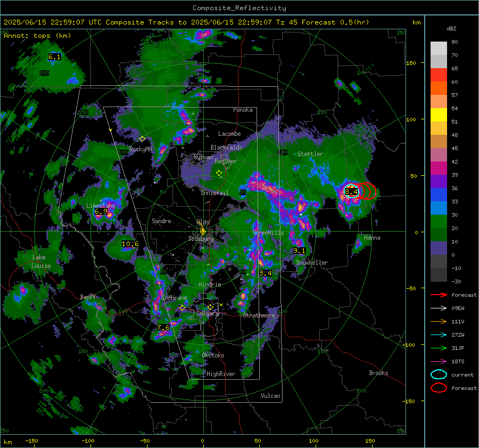Image resolution: width=479 pixels, height=448 pixels.
Task: Click the yellow diamond marker beside Cochrane
Action: (x=183, y=308)
